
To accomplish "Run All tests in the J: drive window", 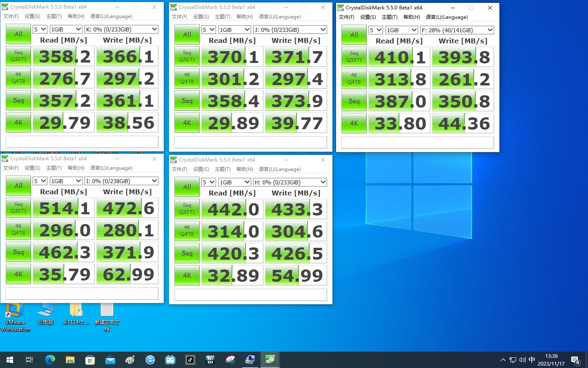I will tap(187, 34).
